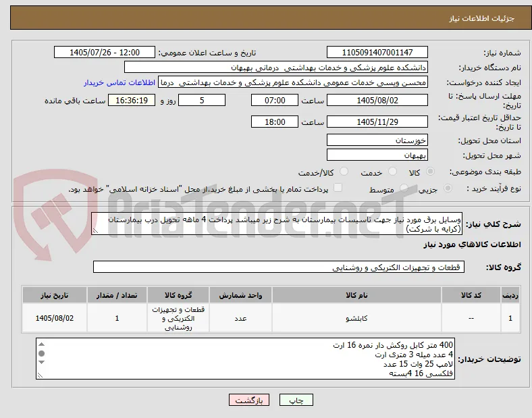The width and height of the screenshot is (532, 418).
Task: Select the جزیی purchase type radio
Action: (x=448, y=188)
